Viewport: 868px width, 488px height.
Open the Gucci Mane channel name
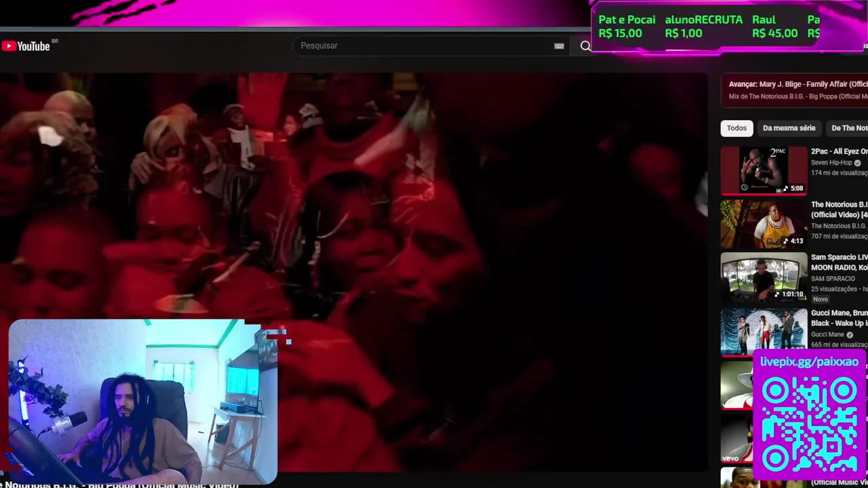[x=827, y=334]
